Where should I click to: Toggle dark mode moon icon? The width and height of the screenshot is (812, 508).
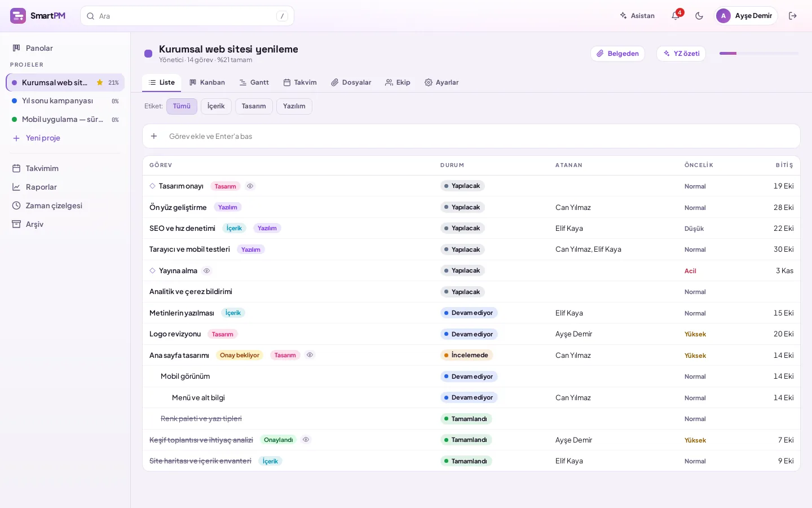click(699, 16)
